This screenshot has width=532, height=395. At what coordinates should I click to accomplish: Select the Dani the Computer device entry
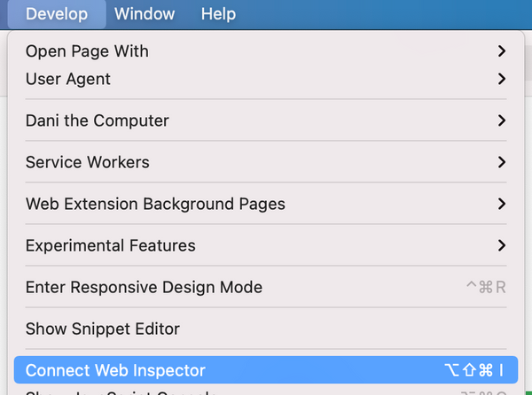(98, 120)
